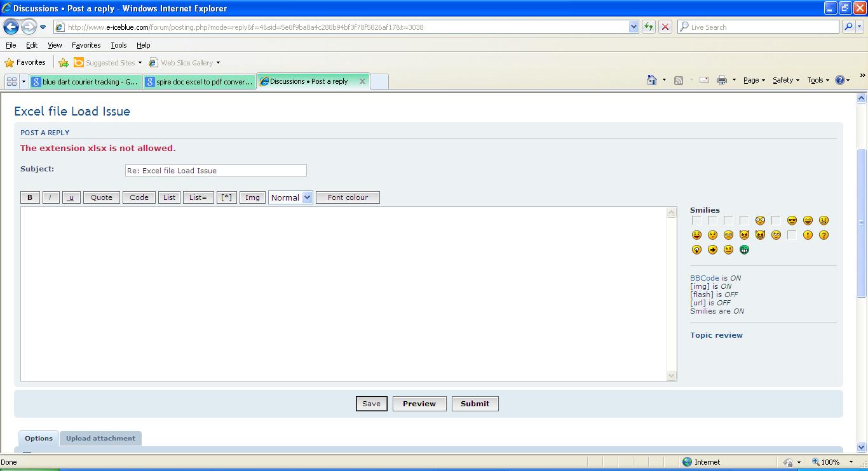Image resolution: width=868 pixels, height=471 pixels.
Task: Switch to the spire doc excel to pdf tab
Action: [199, 81]
